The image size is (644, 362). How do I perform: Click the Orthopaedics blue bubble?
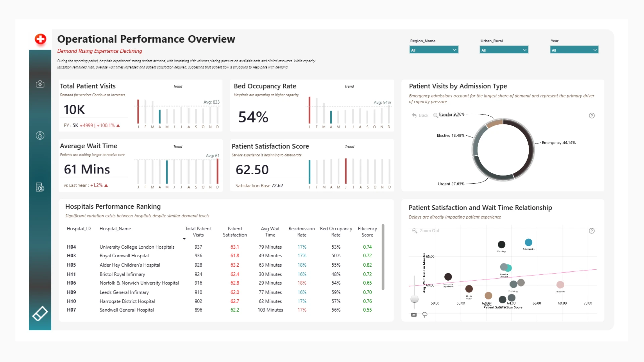(x=528, y=242)
